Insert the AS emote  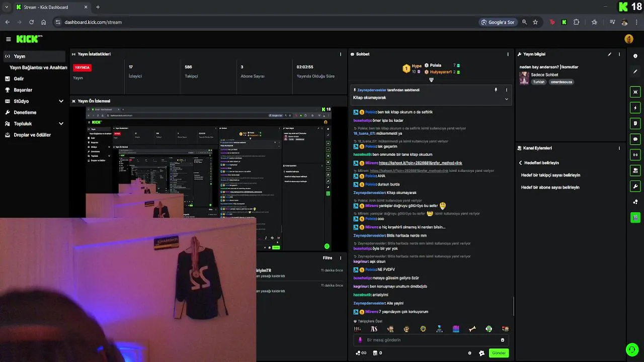pos(374,329)
